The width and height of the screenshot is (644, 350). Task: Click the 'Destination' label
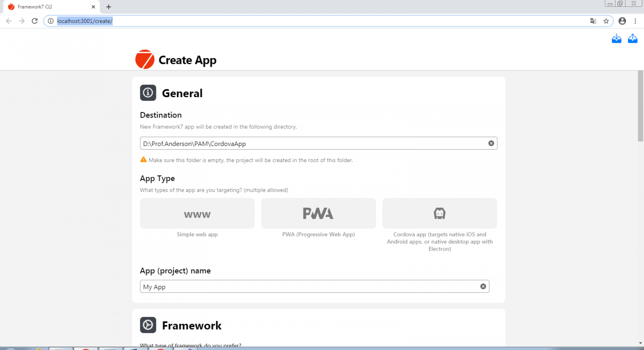tap(161, 115)
